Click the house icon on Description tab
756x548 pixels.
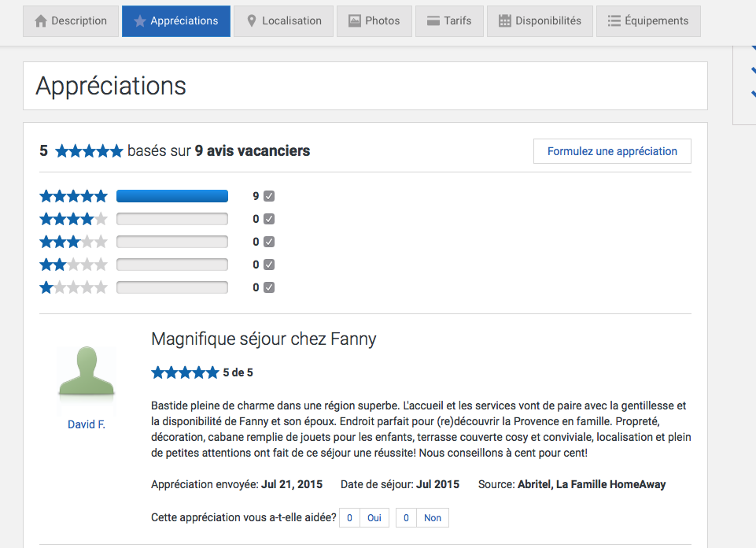tap(42, 21)
